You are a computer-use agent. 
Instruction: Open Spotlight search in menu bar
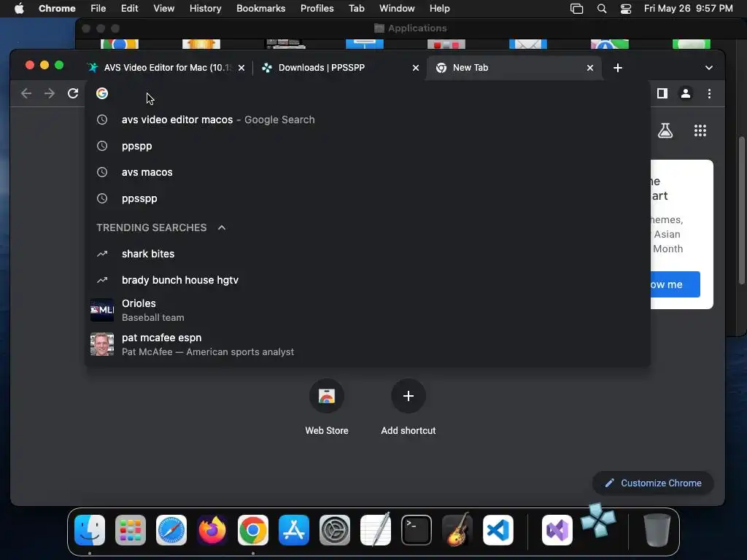coord(602,9)
